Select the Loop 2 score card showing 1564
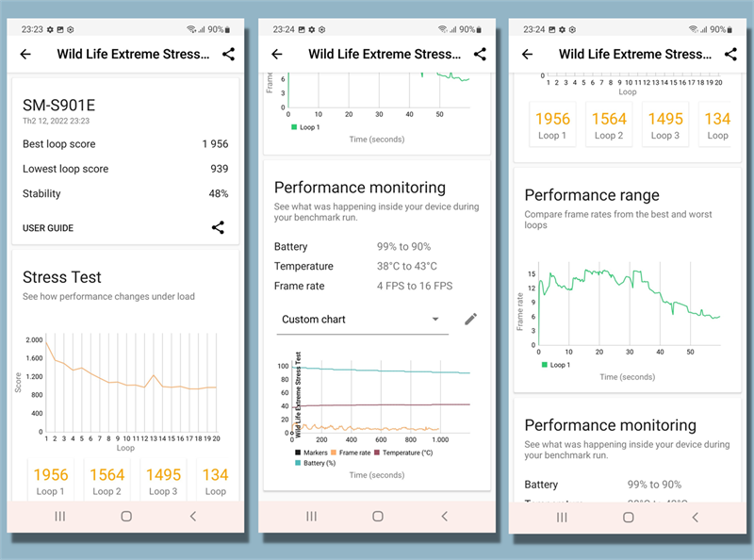The width and height of the screenshot is (754, 560). pos(107,480)
